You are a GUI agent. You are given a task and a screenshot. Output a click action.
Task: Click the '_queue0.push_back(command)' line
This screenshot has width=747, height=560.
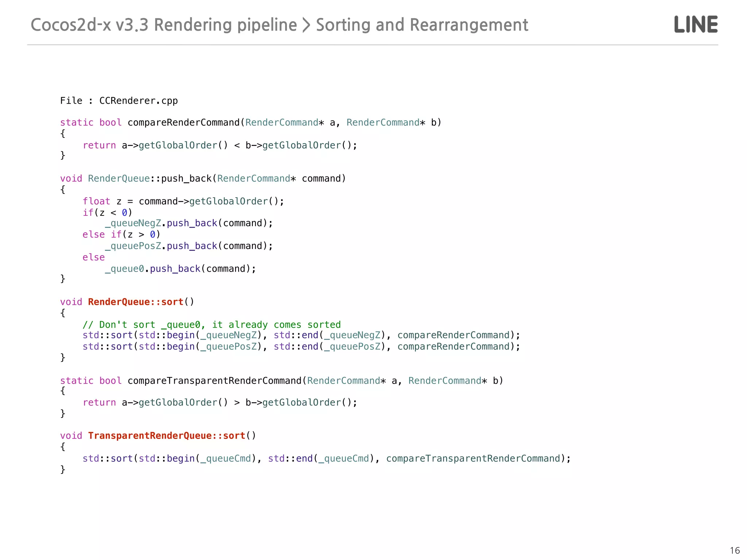181,269
